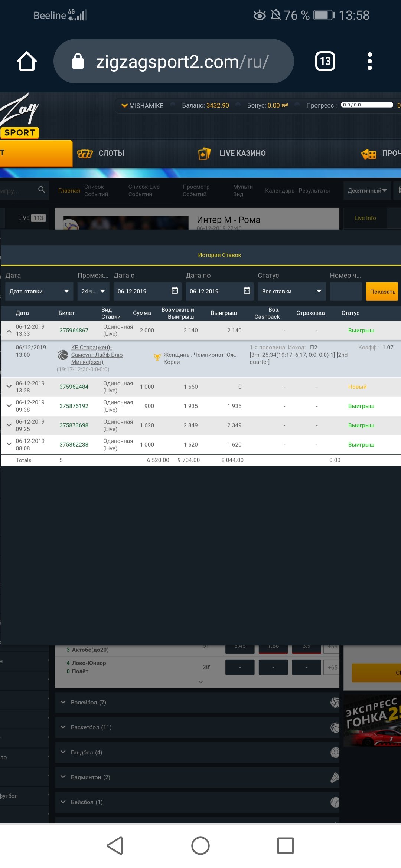Click the ticket number input field
Screen dimensions: 401x868
pyautogui.click(x=345, y=292)
